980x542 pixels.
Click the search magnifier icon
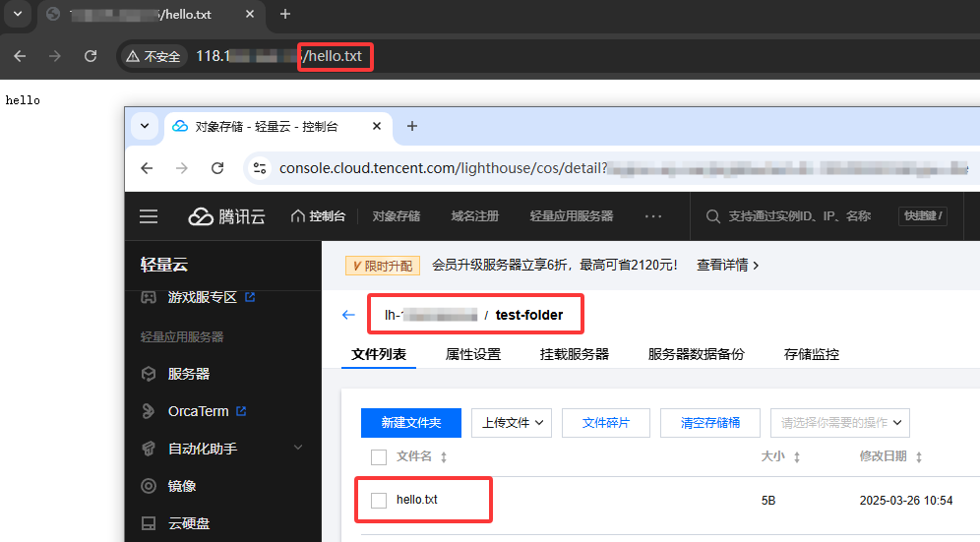713,216
